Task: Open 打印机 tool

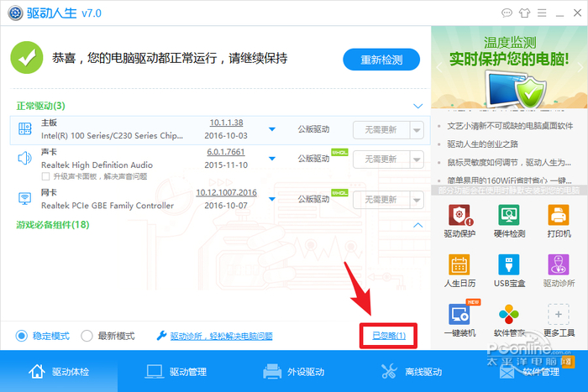Action: (x=559, y=221)
